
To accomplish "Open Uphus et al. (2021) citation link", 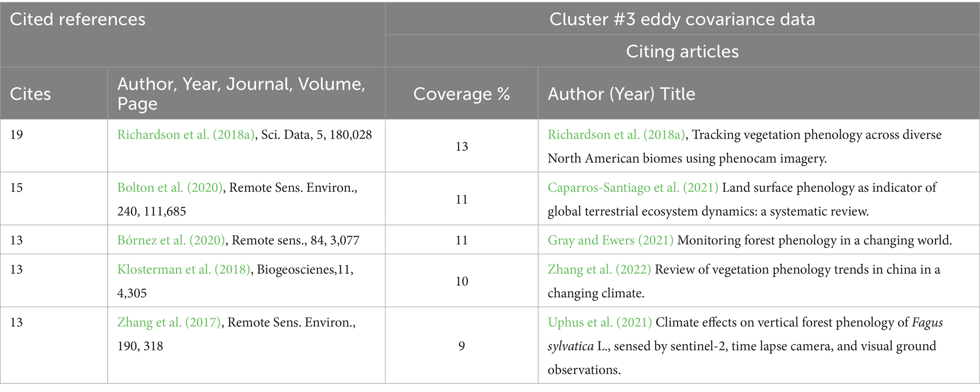I will tap(600, 323).
